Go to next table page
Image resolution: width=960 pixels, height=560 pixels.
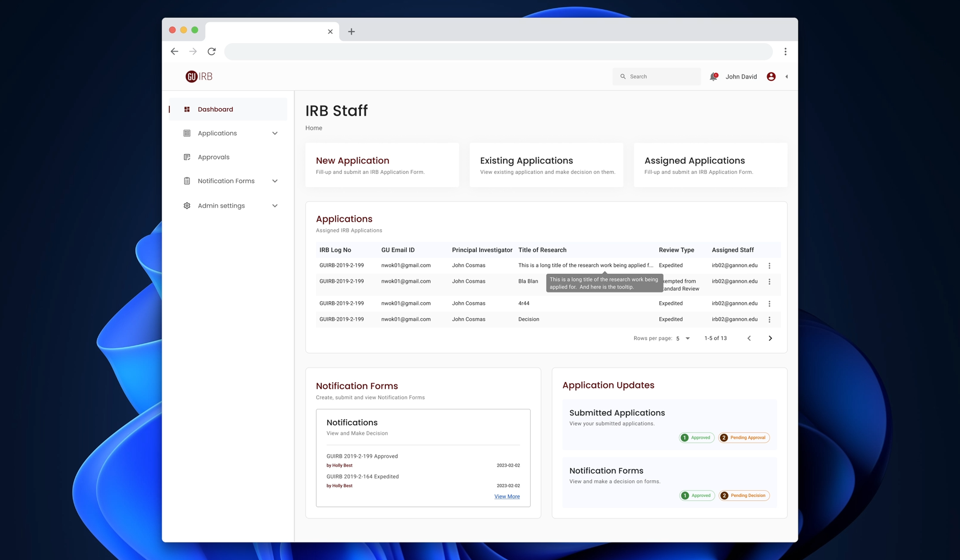770,338
